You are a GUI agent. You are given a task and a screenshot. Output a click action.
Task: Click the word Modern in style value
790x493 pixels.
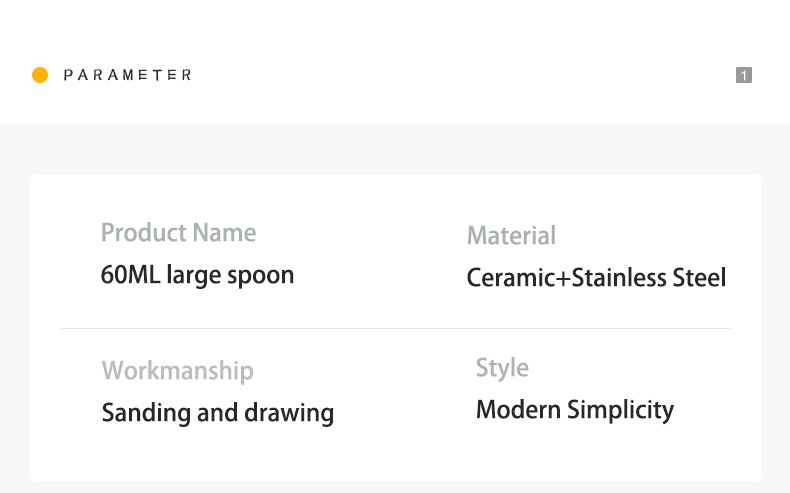coord(518,410)
